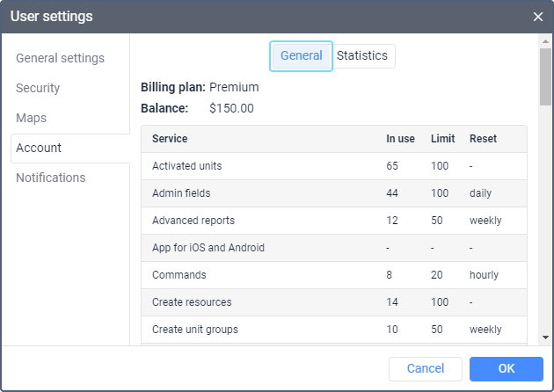Image resolution: width=554 pixels, height=392 pixels.
Task: Switch to the Statistics tab
Action: click(x=362, y=56)
